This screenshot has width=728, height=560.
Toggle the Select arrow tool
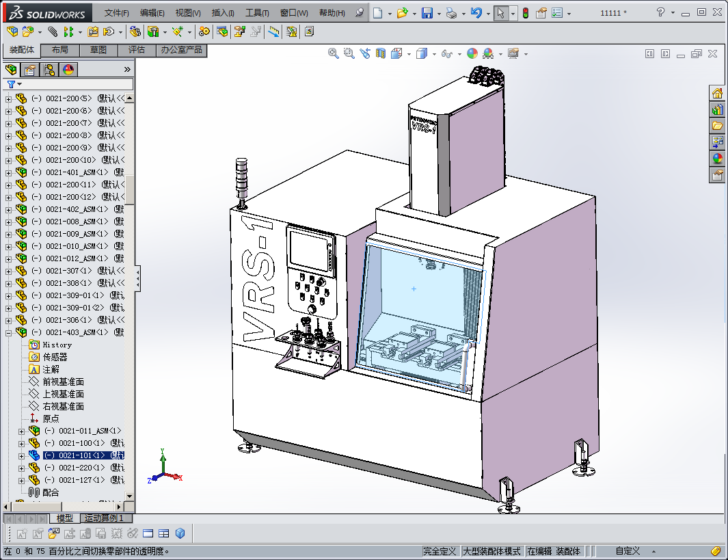click(x=501, y=13)
